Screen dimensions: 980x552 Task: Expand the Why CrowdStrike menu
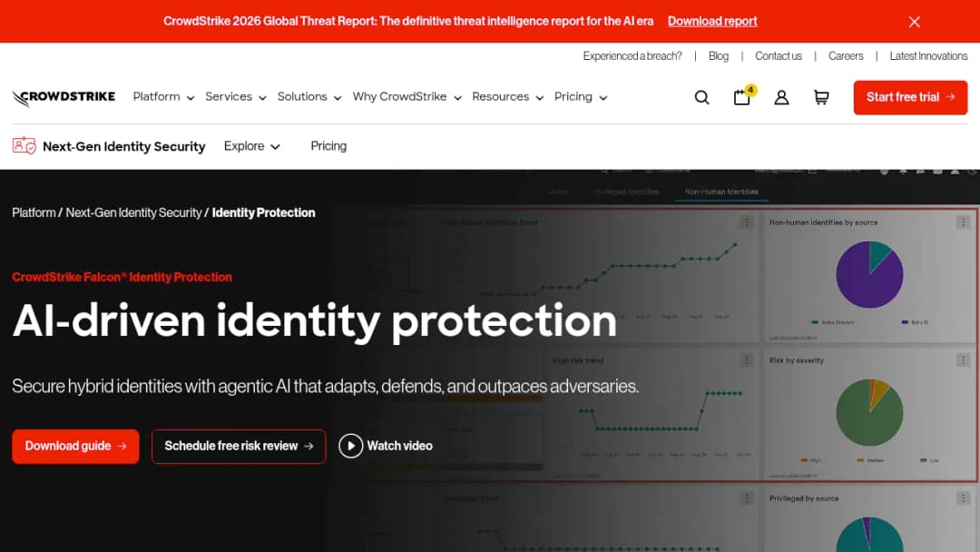pyautogui.click(x=407, y=97)
